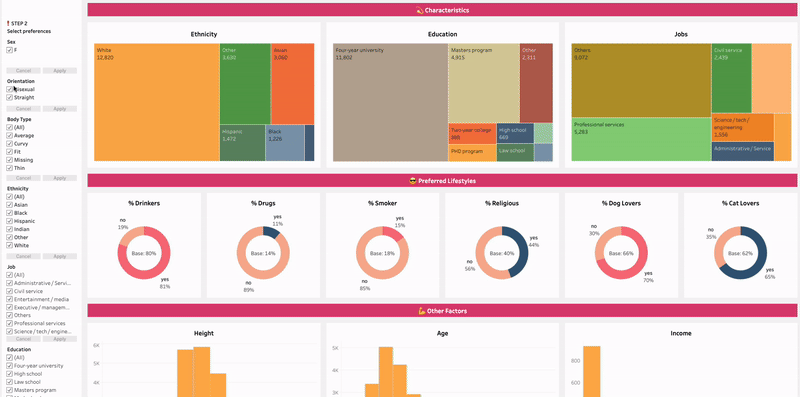The width and height of the screenshot is (800, 397).
Task: Uncheck Four-year university education checkbox
Action: (x=9, y=366)
